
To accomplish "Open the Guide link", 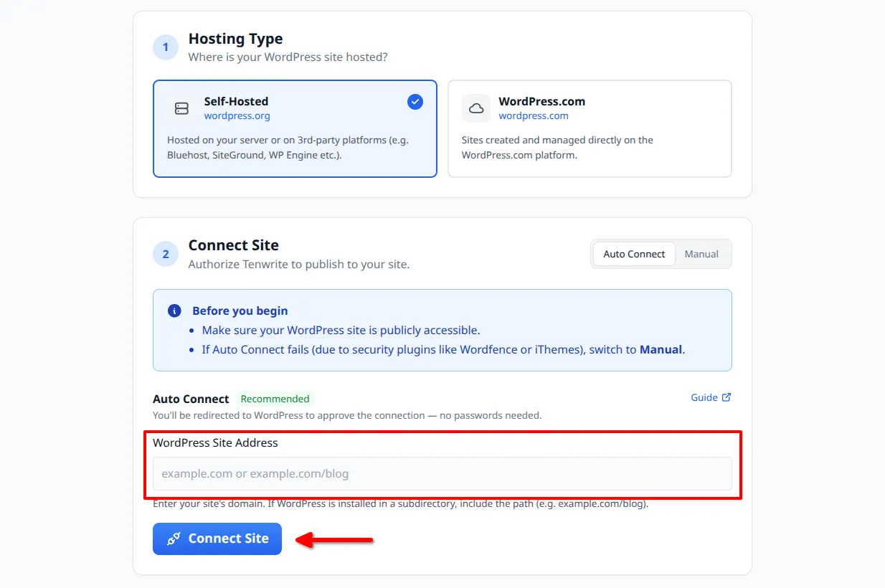I will [x=705, y=397].
